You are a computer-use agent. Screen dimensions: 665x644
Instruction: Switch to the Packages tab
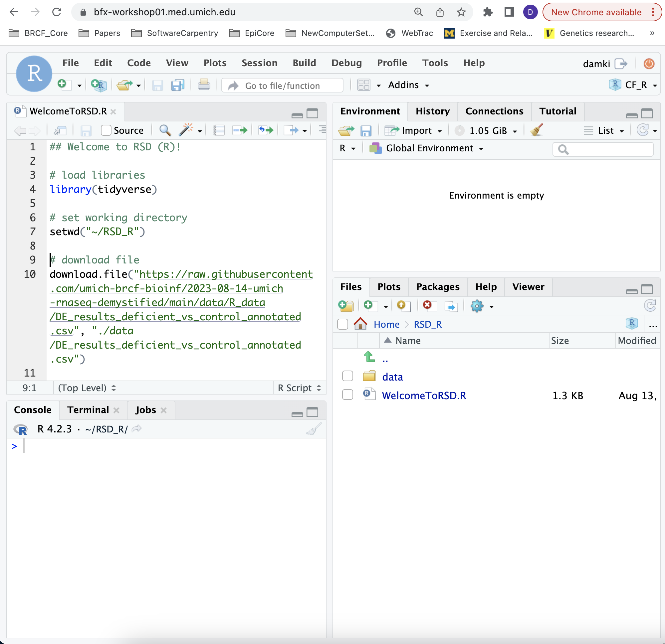[437, 287]
